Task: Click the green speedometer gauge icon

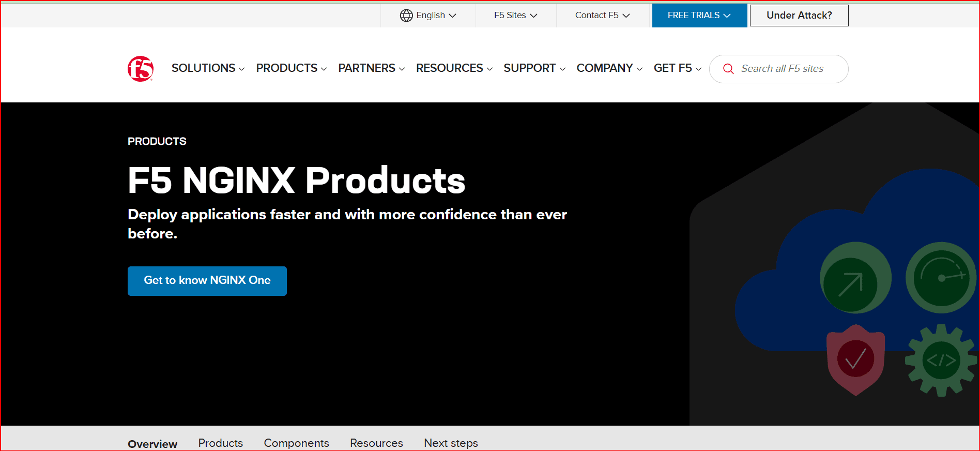Action: click(x=941, y=278)
